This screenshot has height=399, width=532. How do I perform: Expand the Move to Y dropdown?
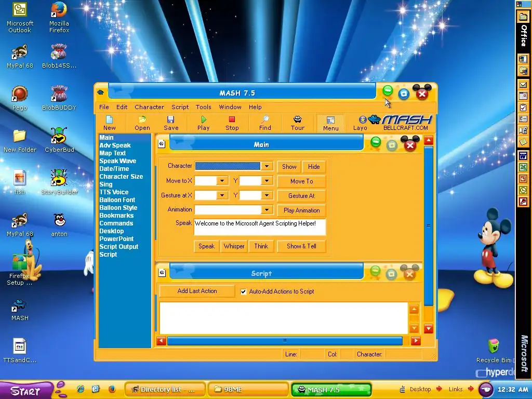click(267, 180)
